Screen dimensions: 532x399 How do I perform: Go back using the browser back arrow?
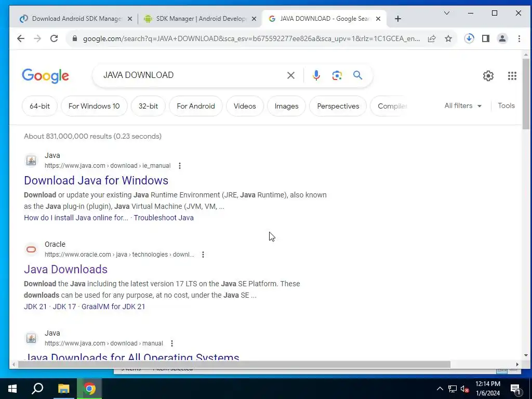coord(21,38)
